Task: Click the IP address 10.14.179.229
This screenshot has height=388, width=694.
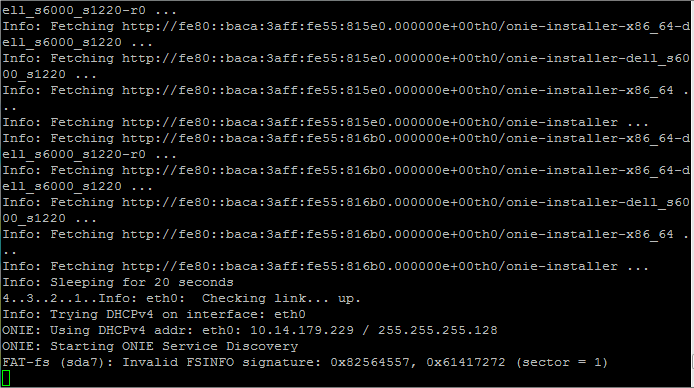Action: pyautogui.click(x=302, y=330)
